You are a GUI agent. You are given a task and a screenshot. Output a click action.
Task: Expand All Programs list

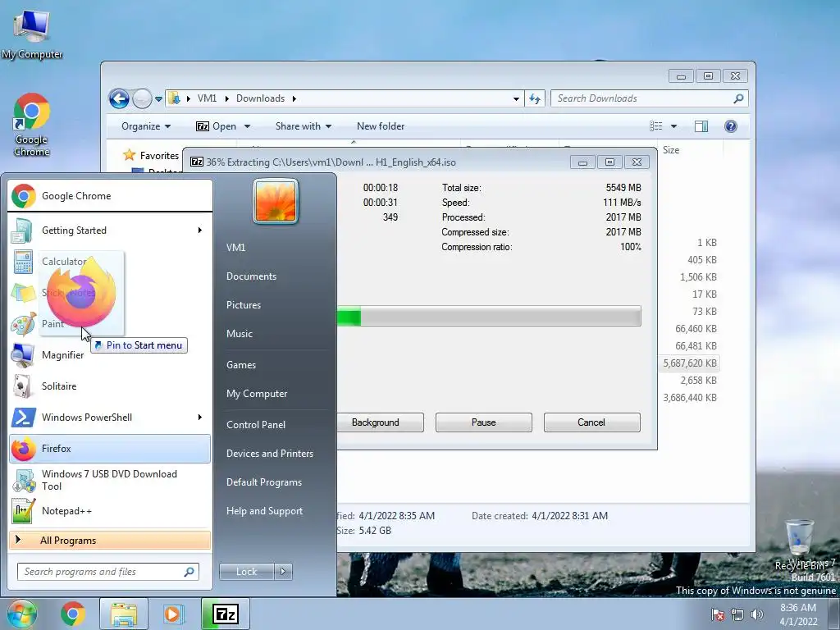(110, 540)
